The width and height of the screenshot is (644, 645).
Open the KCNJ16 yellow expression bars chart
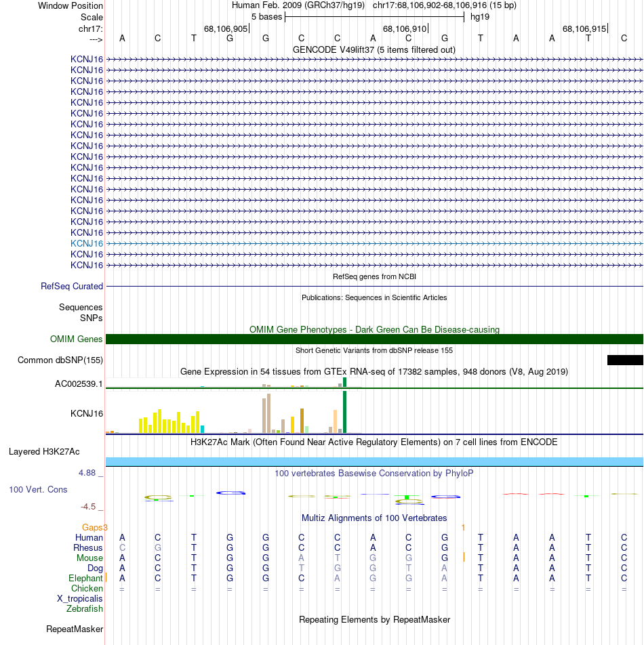234,412
